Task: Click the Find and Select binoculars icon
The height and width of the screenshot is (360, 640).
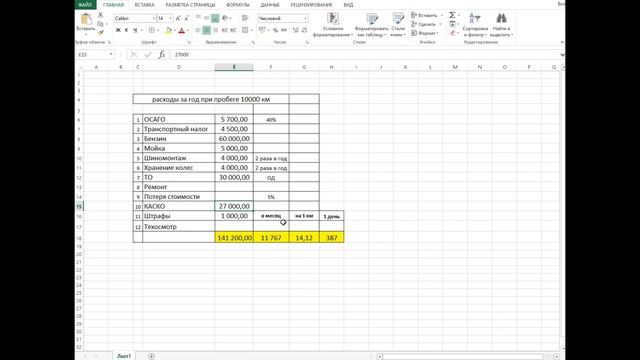Action: pyautogui.click(x=501, y=18)
